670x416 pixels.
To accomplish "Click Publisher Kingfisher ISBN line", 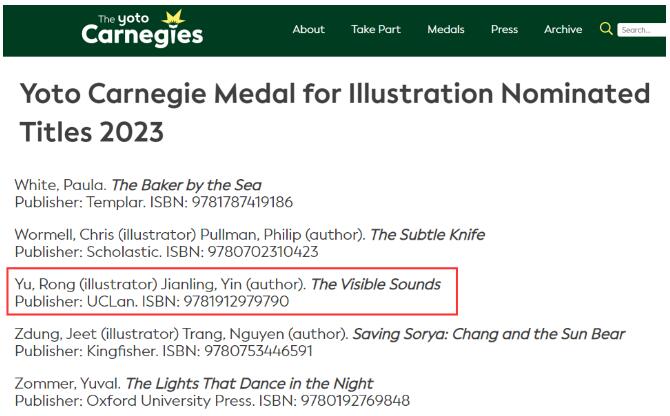I will (177, 350).
